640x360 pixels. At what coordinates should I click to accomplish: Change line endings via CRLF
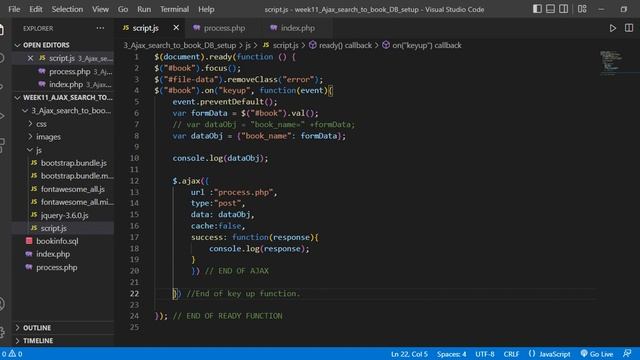pyautogui.click(x=511, y=354)
